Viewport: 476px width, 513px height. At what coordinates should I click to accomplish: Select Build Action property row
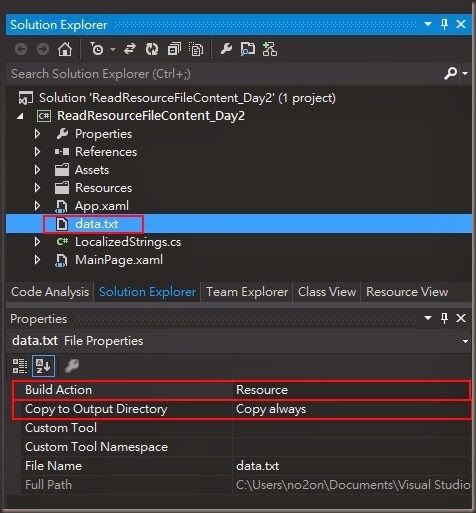242,390
